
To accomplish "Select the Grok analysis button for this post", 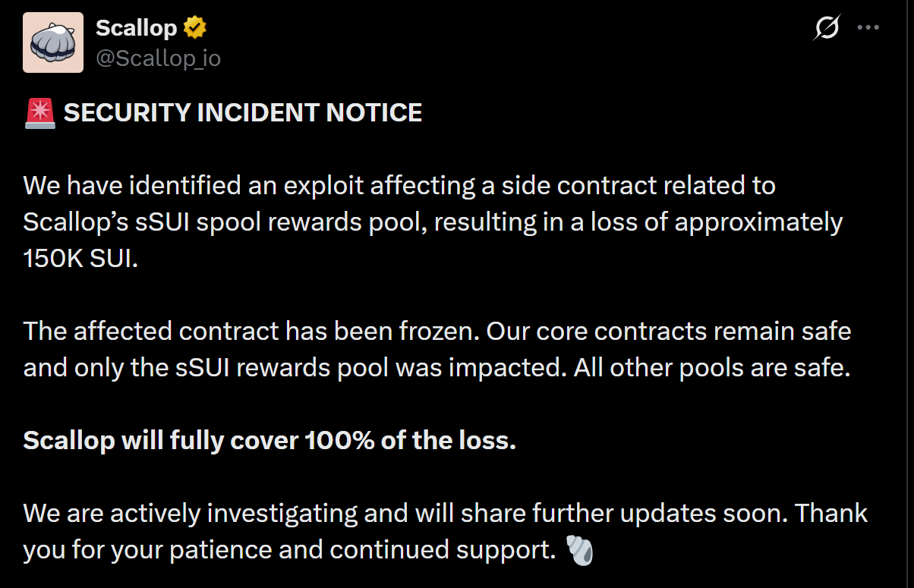I will tap(827, 27).
